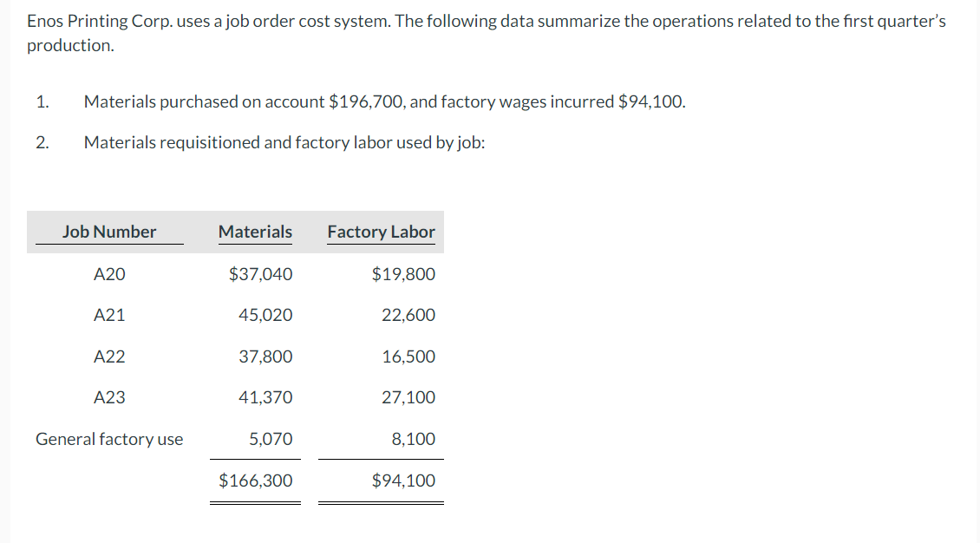
Task: Click the 37,800 materials value
Action: coord(265,357)
